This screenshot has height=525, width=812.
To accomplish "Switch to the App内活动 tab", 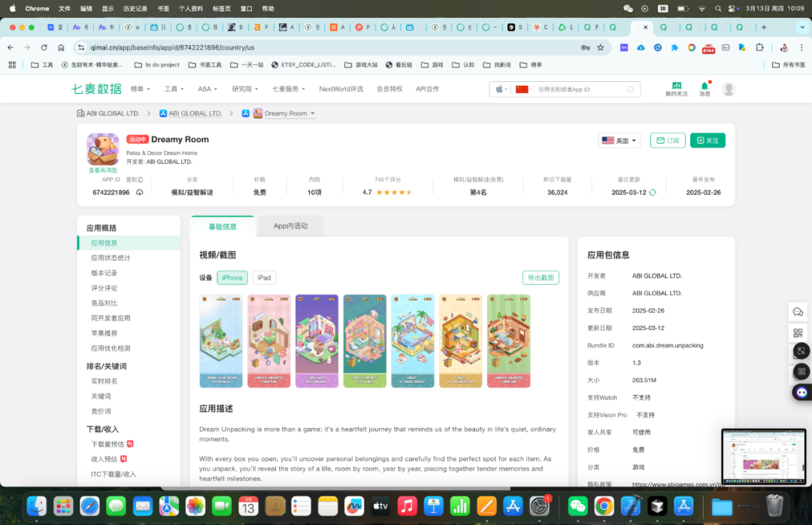I will pos(290,226).
